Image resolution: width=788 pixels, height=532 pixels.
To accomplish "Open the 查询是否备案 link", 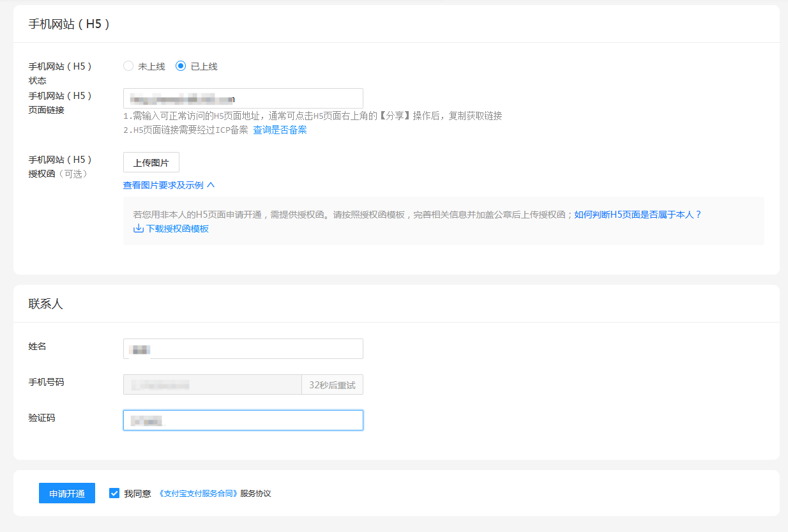I will (280, 130).
